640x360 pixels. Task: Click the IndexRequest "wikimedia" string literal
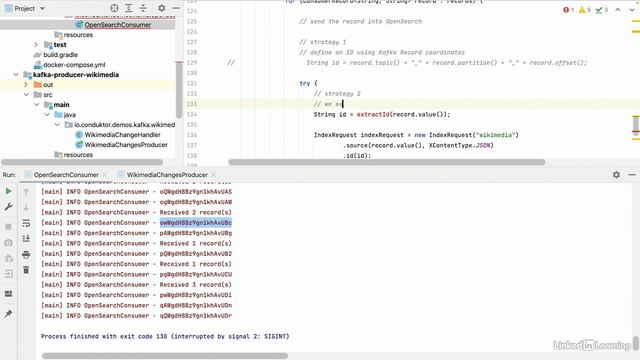pyautogui.click(x=497, y=135)
